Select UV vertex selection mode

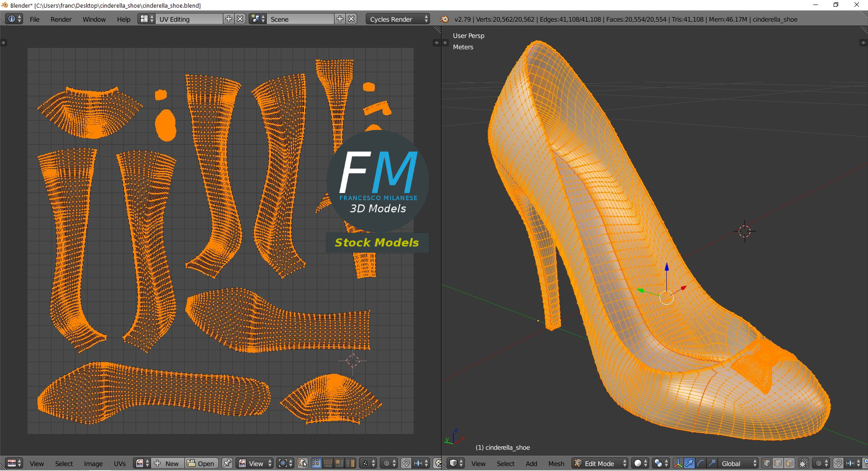pos(316,463)
